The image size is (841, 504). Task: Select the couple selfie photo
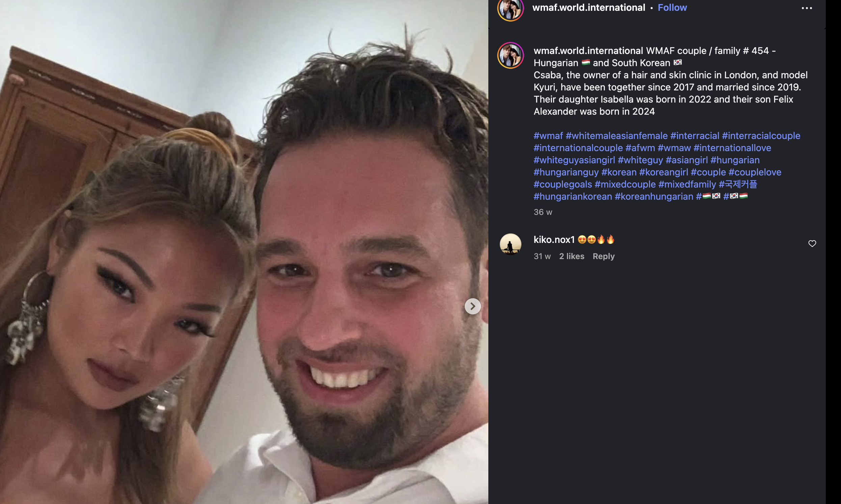point(244,252)
